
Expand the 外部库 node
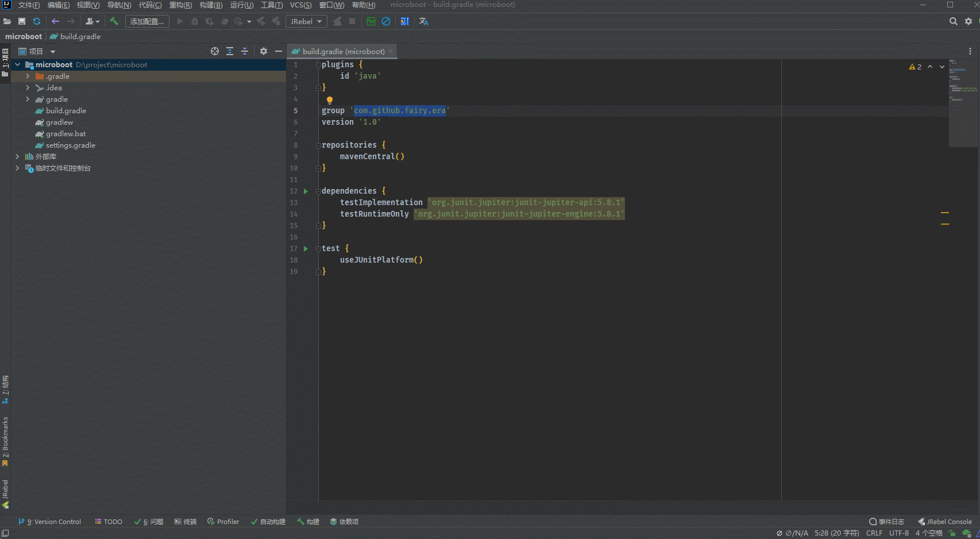(17, 157)
